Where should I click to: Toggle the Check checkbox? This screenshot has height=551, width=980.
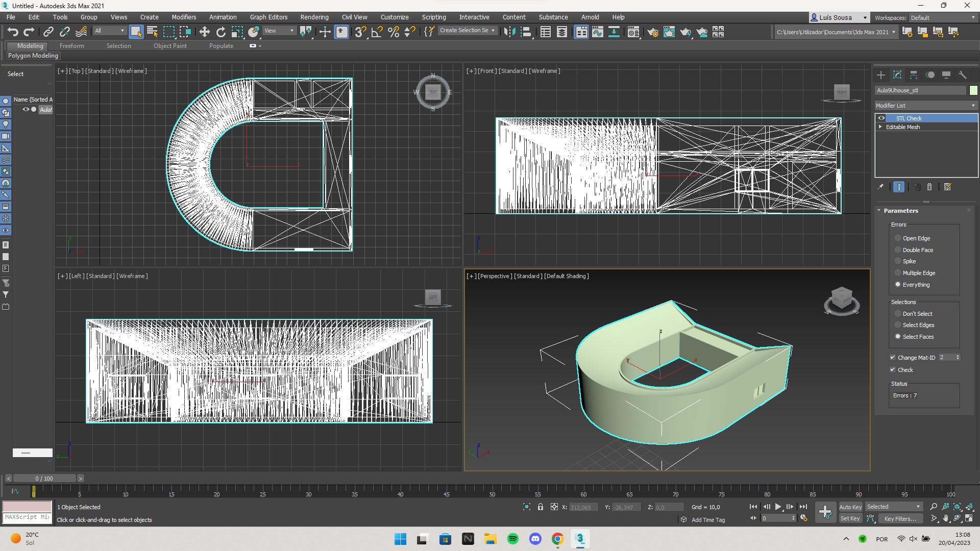(x=893, y=370)
